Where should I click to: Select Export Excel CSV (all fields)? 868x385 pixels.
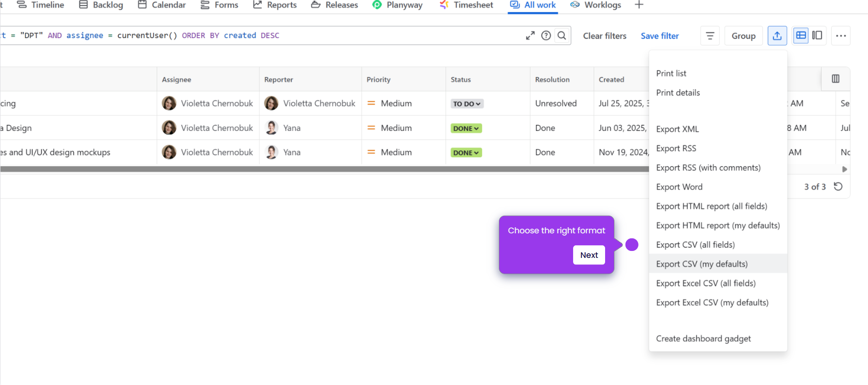718,283
